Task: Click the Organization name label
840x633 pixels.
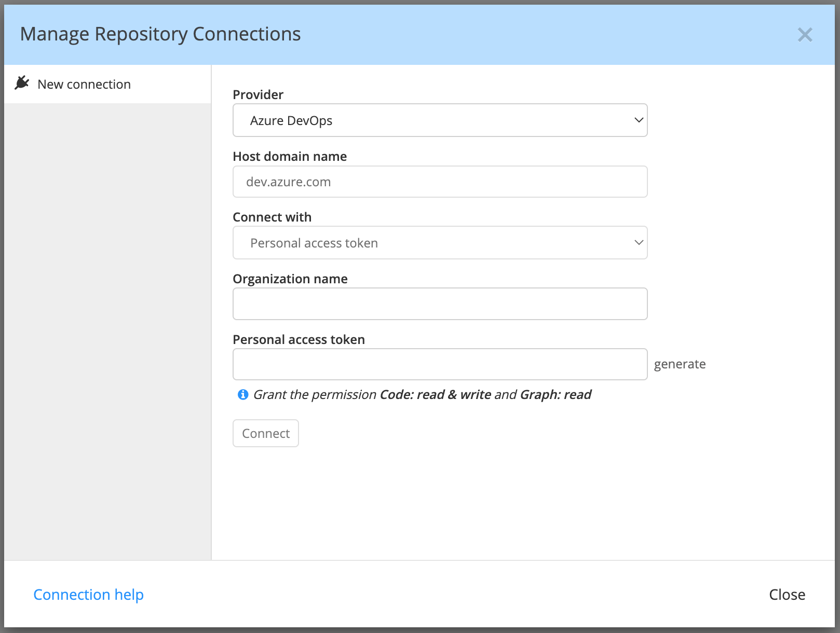Action: pos(290,279)
